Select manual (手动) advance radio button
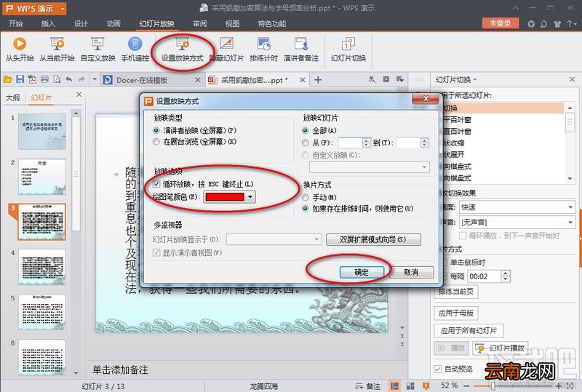The width and height of the screenshot is (582, 392). tap(305, 198)
